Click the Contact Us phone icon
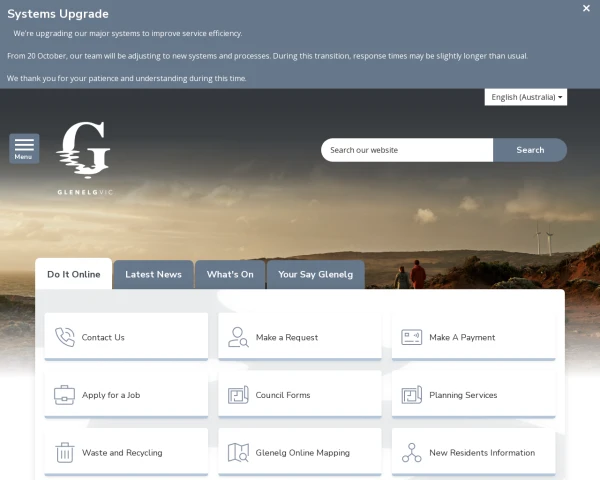 click(65, 337)
